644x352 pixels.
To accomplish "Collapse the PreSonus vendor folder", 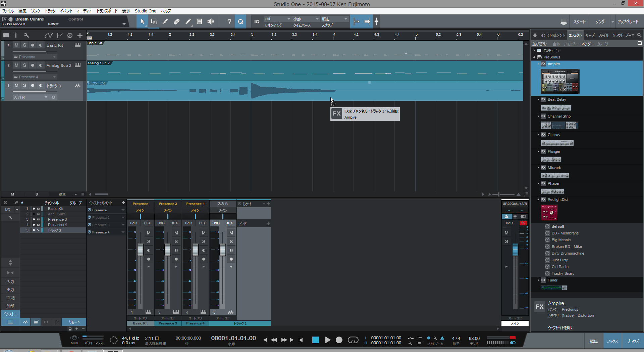I will pos(534,57).
